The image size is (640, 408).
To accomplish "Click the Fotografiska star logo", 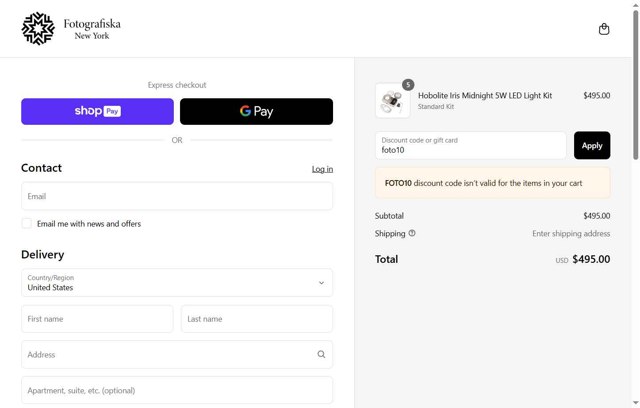I will [x=38, y=29].
